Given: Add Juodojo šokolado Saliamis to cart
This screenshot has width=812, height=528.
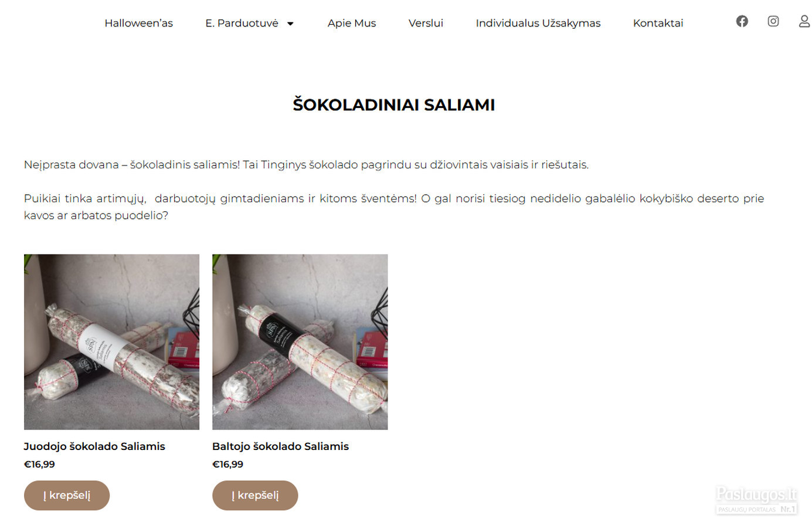Looking at the screenshot, I should pos(67,495).
